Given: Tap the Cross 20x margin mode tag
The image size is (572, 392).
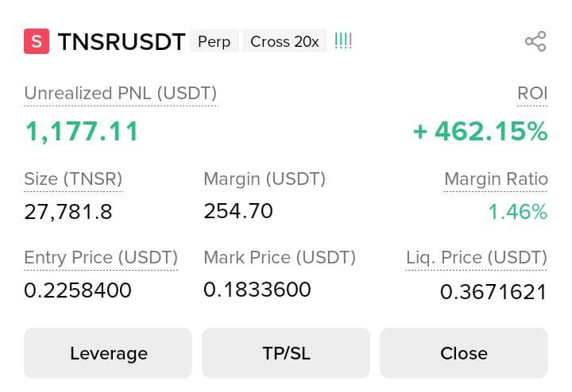Looking at the screenshot, I should point(284,41).
